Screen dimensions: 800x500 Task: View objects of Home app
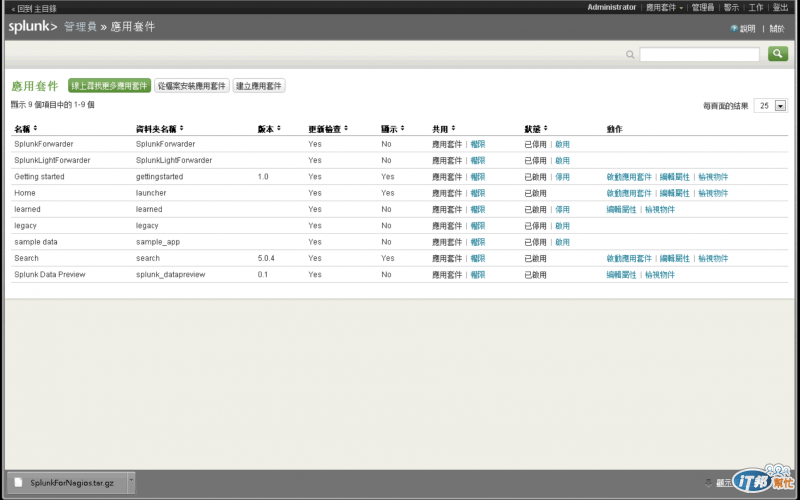[713, 193]
